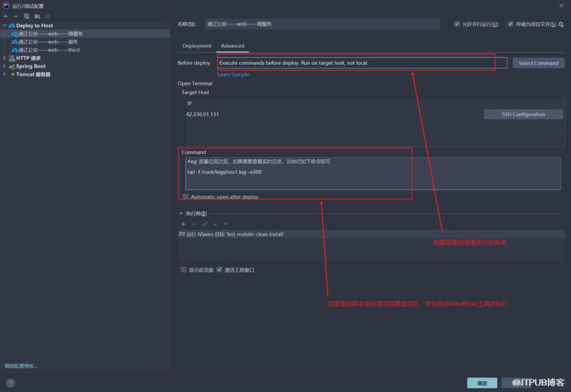The image size is (571, 392).
Task: Open 编辑配置模板 link
Action: [21, 366]
